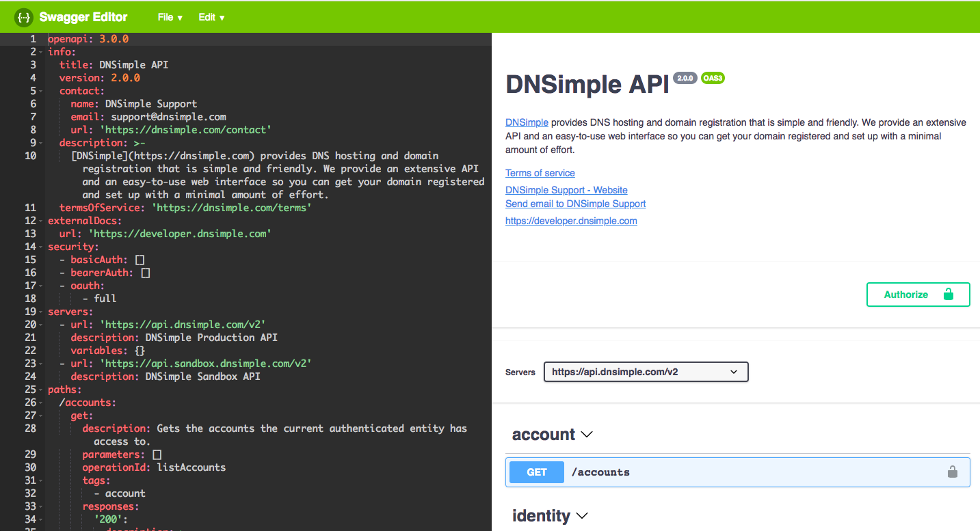Click the OAS3 badge
980x531 pixels.
click(713, 78)
